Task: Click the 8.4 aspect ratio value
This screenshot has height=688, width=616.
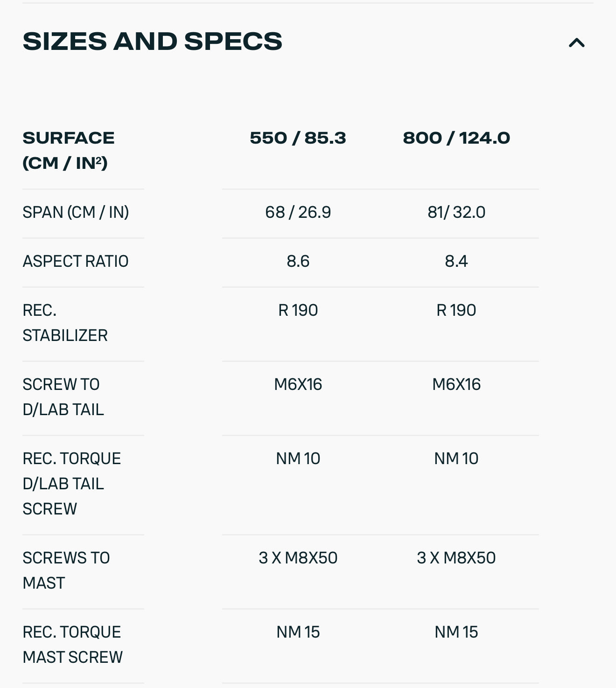Action: [456, 261]
